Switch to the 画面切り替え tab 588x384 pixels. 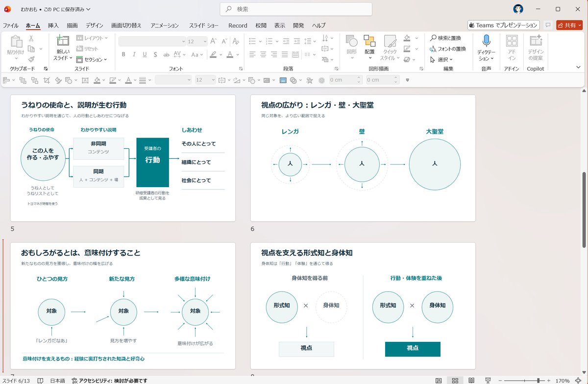click(126, 25)
